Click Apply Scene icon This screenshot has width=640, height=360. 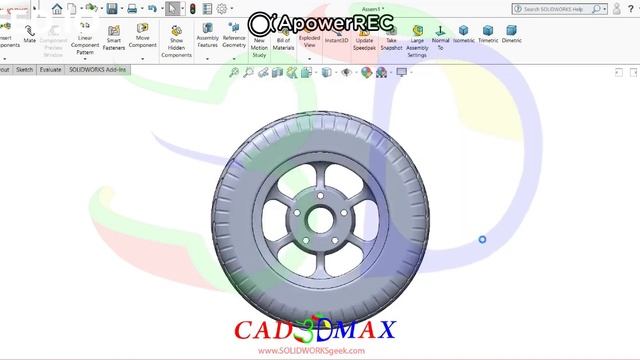382,73
